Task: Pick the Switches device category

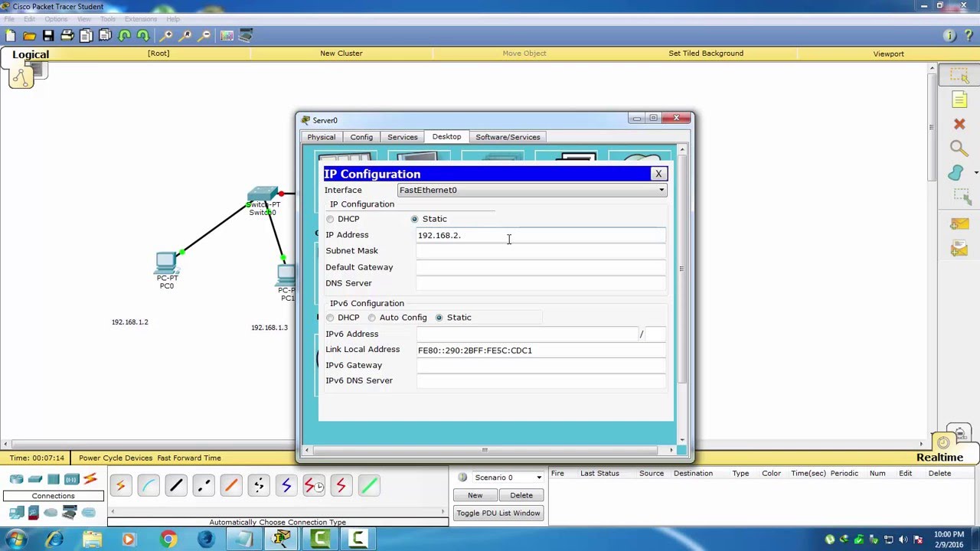Action: pyautogui.click(x=35, y=480)
